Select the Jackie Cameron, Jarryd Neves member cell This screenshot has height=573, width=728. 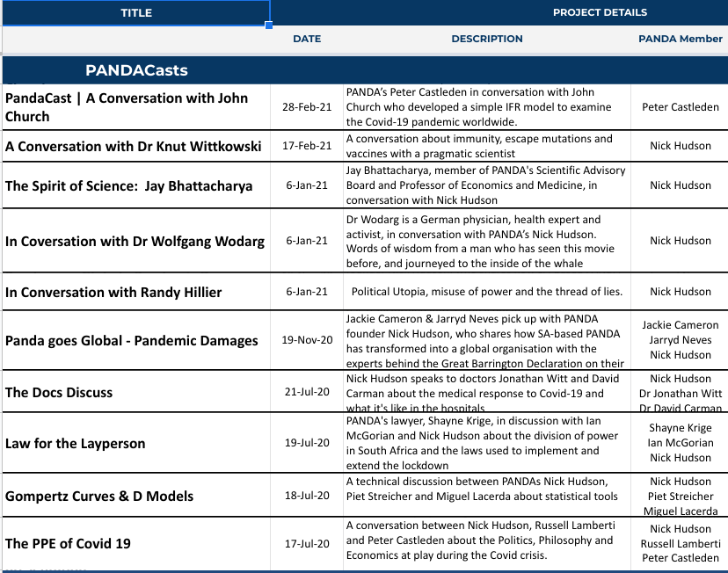pyautogui.click(x=681, y=340)
